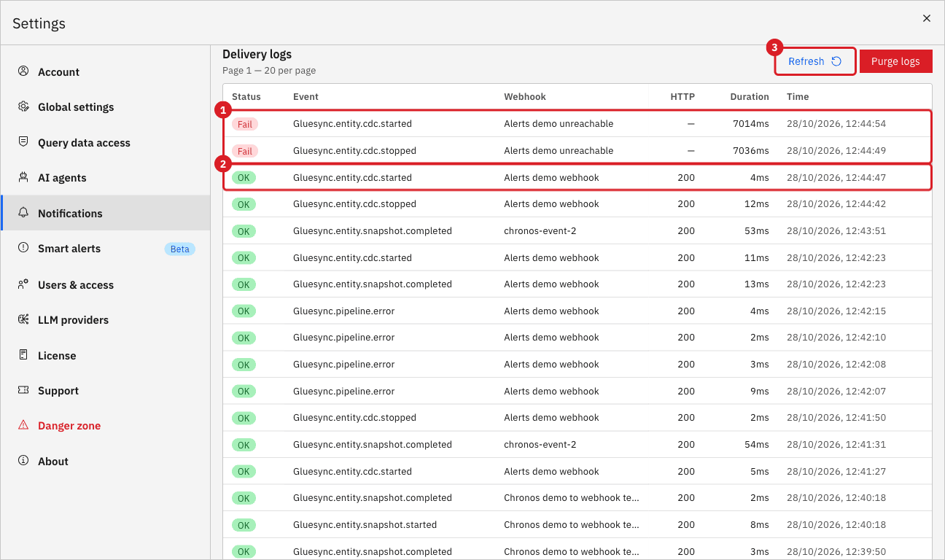Click the Beta badge beside Smart alerts
945x560 pixels.
click(x=179, y=249)
